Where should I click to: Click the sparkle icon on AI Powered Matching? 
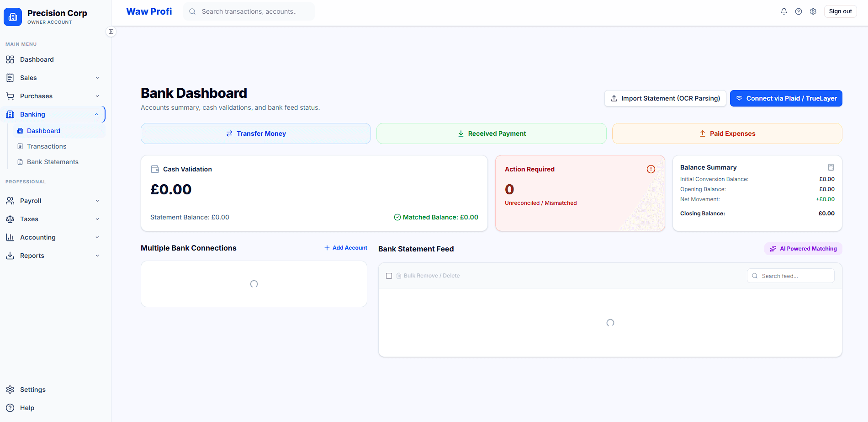click(x=773, y=249)
